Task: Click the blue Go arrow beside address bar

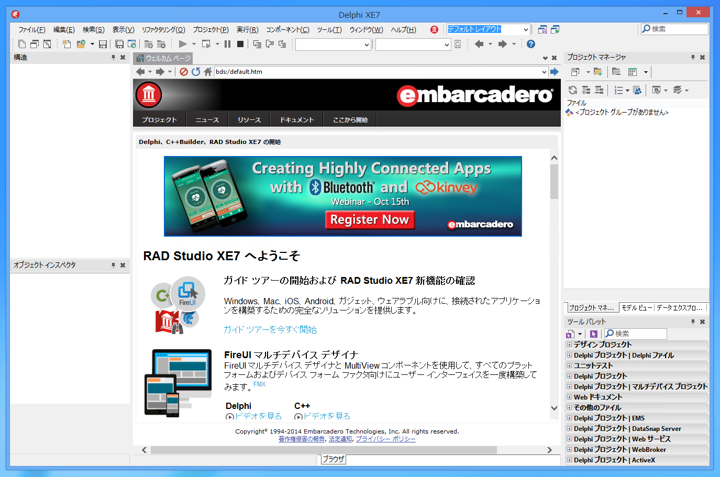Action: tap(554, 72)
